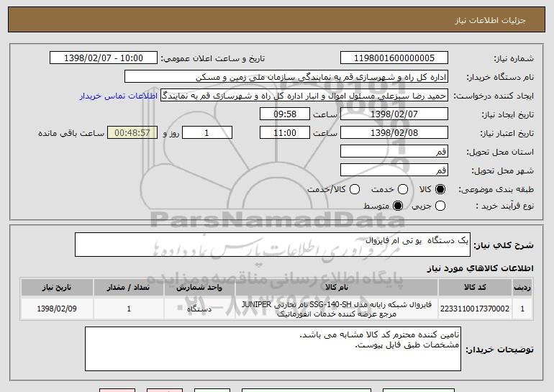Screen dimensions: 554x392
Task: Click the شرح کلی نیاز text box
Action: pos(273,245)
